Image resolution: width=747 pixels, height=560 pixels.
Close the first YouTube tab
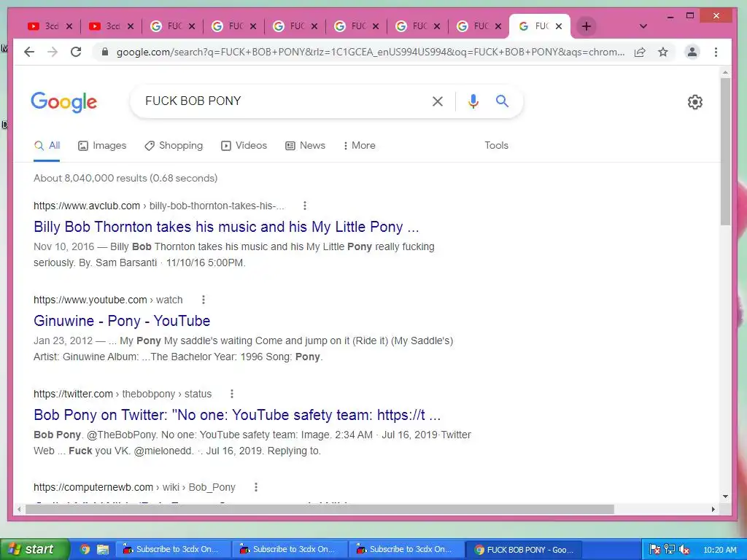69,26
